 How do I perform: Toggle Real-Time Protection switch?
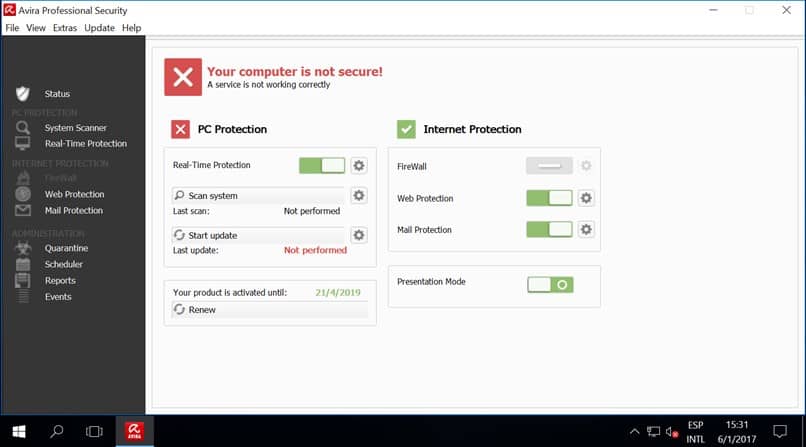[322, 165]
